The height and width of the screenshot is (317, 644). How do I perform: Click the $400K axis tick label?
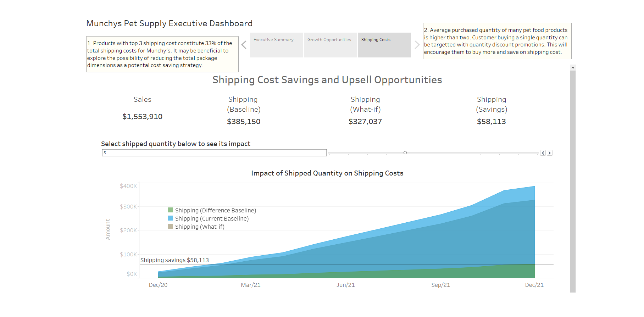[x=128, y=186]
